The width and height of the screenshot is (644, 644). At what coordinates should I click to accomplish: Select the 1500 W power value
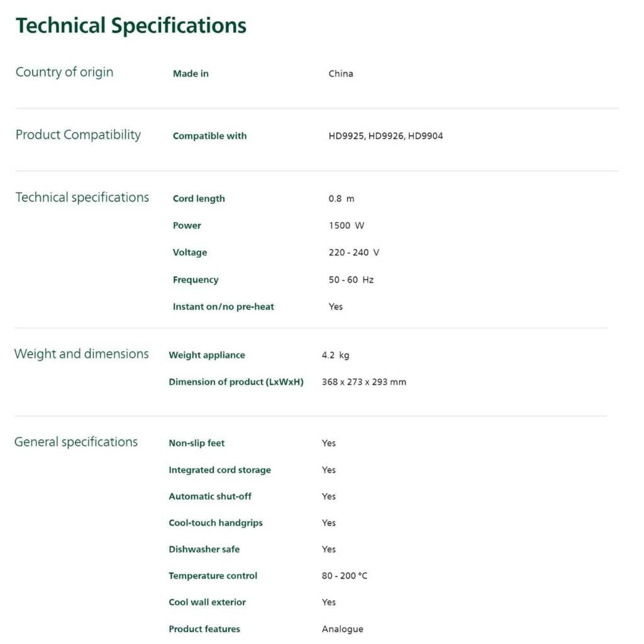click(x=346, y=225)
